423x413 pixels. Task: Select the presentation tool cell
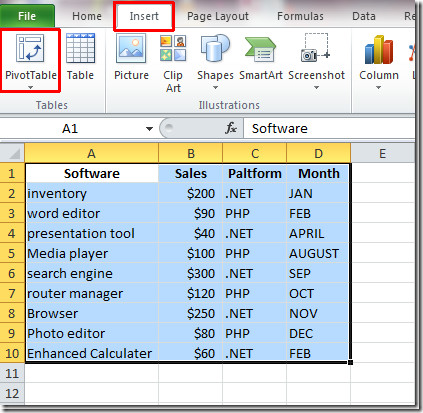coord(92,233)
